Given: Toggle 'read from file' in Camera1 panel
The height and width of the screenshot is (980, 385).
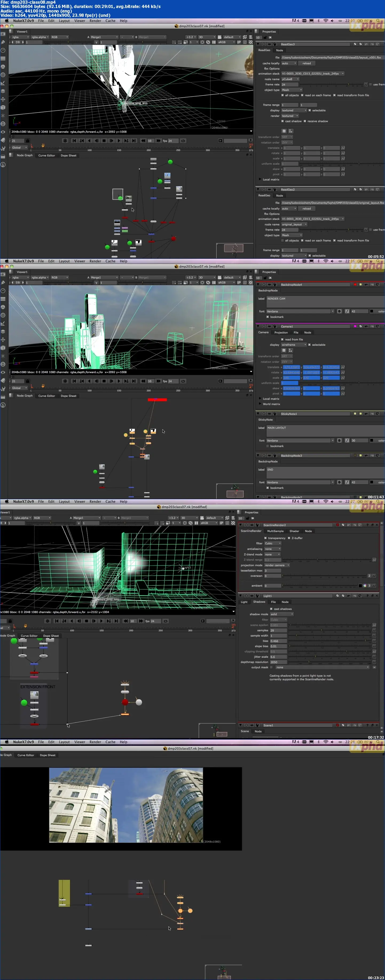Looking at the screenshot, I should (282, 339).
